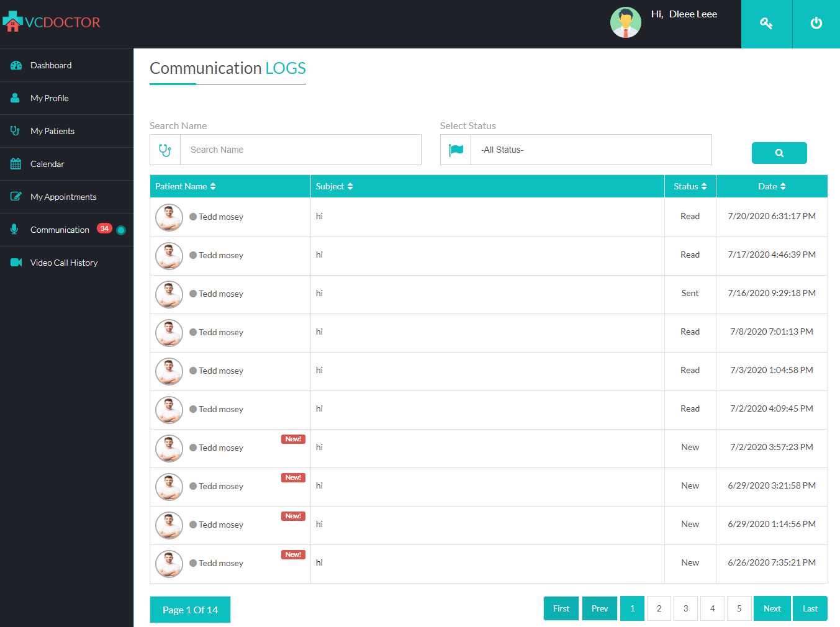Open the All Status dropdown
Viewport: 840px width, 627px height.
click(x=590, y=150)
